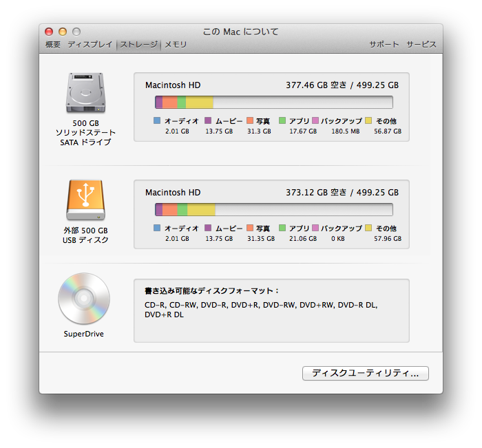The image size is (482, 448).
Task: Click the internal drive storage usage bar
Action: click(274, 103)
